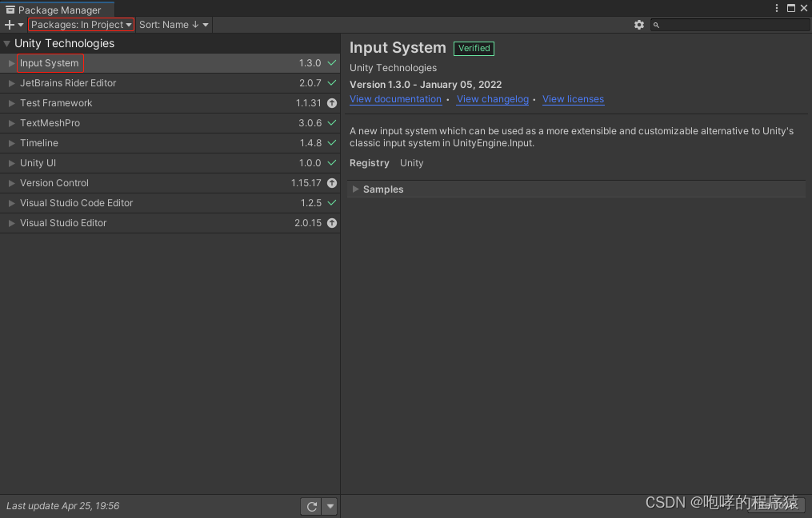Select the Input System package row
812x518 pixels.
[x=170, y=63]
